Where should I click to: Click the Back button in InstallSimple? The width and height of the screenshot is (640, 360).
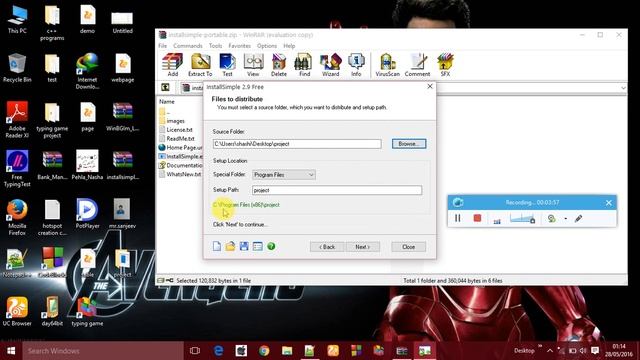coord(327,247)
